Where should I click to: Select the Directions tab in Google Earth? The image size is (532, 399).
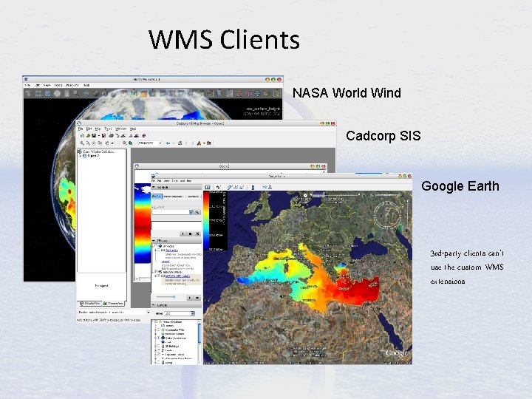point(193,197)
